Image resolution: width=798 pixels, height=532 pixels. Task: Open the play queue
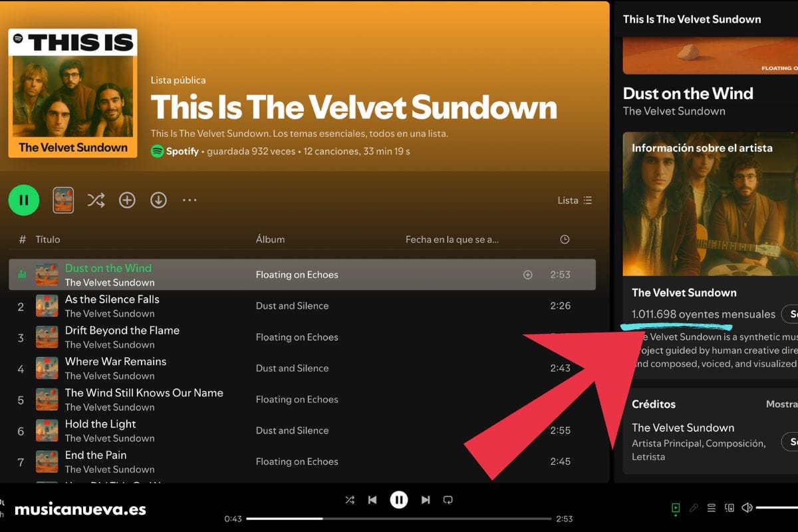click(711, 507)
